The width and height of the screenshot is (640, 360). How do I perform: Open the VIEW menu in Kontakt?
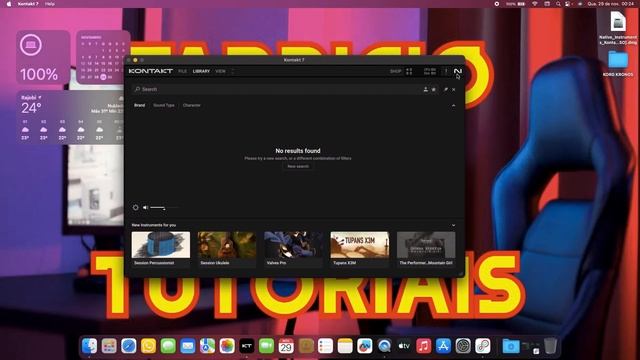point(220,71)
